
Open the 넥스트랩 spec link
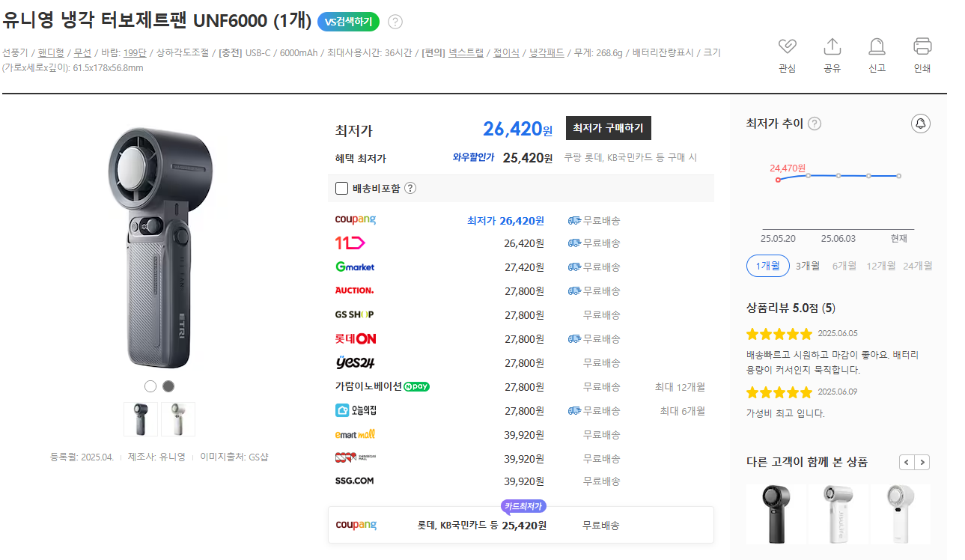pyautogui.click(x=466, y=52)
